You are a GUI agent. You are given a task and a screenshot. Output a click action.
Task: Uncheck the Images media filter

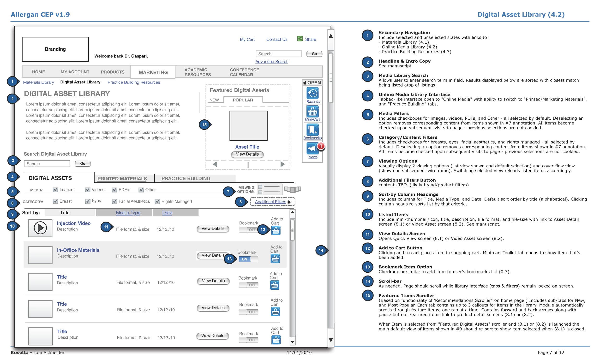point(55,190)
